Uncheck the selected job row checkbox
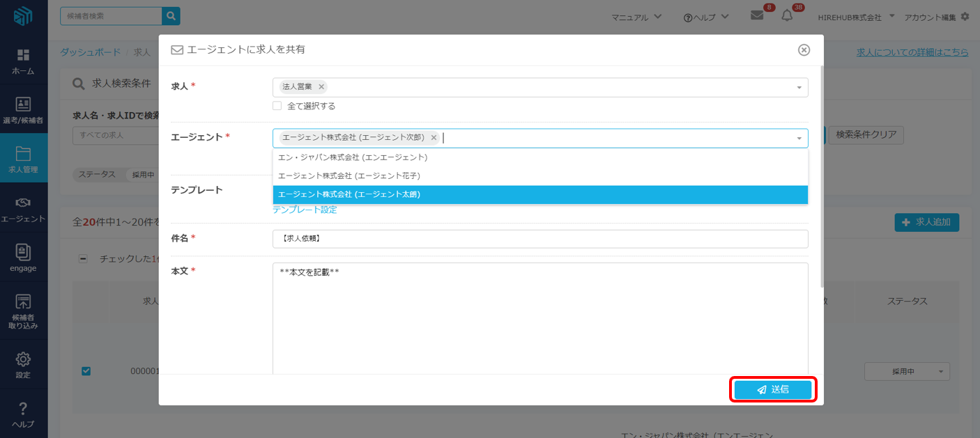Image resolution: width=980 pixels, height=438 pixels. (x=86, y=371)
